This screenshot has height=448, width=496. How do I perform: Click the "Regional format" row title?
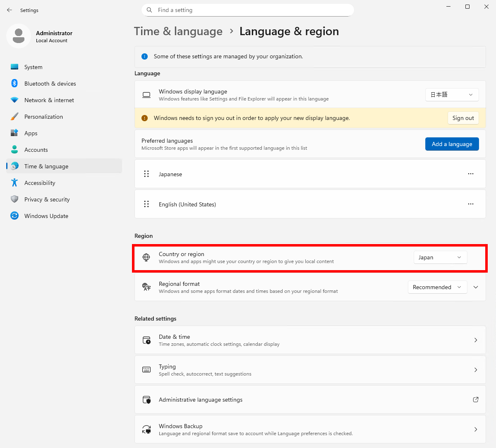click(x=179, y=284)
